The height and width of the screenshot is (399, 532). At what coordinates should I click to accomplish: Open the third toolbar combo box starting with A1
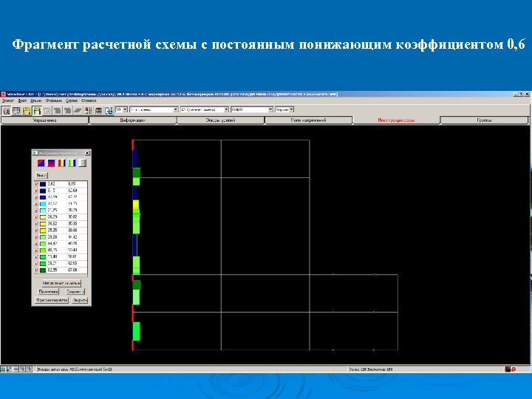(204, 109)
